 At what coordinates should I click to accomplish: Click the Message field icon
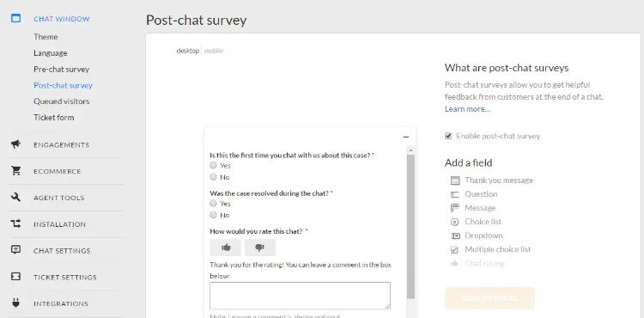pyautogui.click(x=454, y=208)
